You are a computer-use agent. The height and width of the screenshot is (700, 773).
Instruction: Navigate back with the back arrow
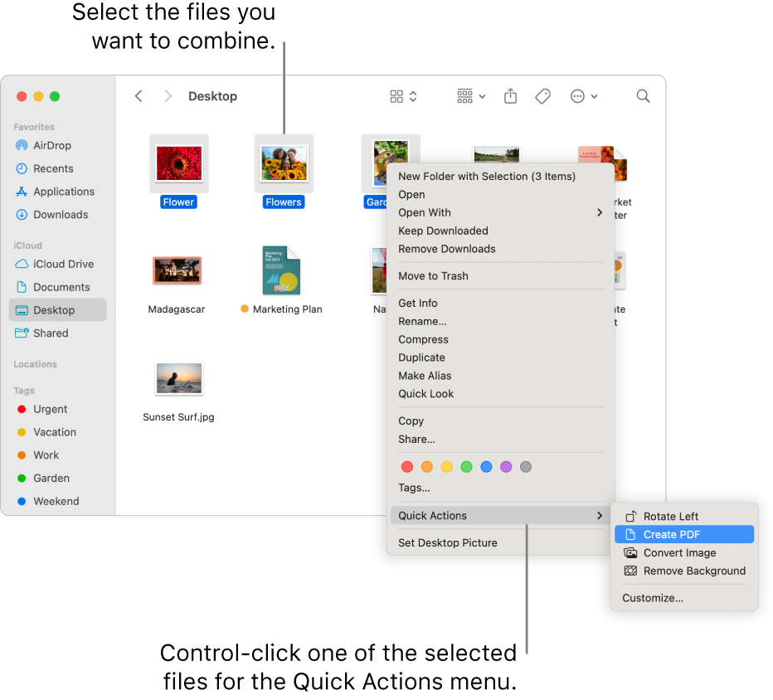tap(139, 96)
